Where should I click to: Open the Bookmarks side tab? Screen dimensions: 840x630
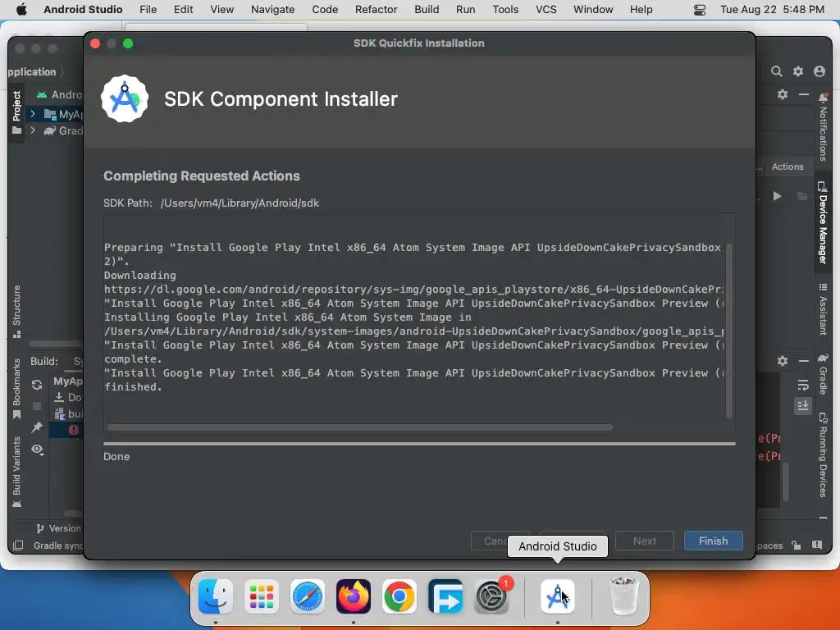[16, 388]
